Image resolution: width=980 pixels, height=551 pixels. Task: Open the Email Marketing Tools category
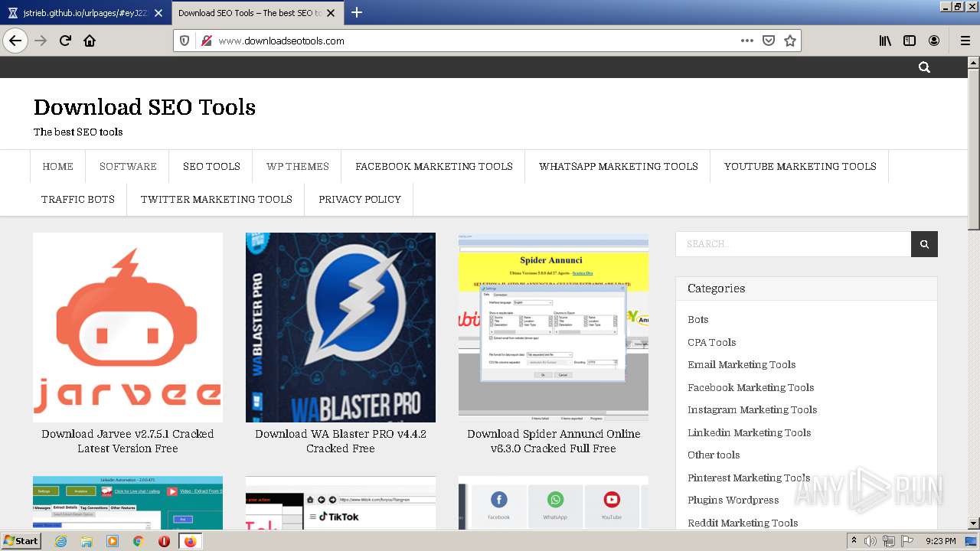(x=742, y=364)
